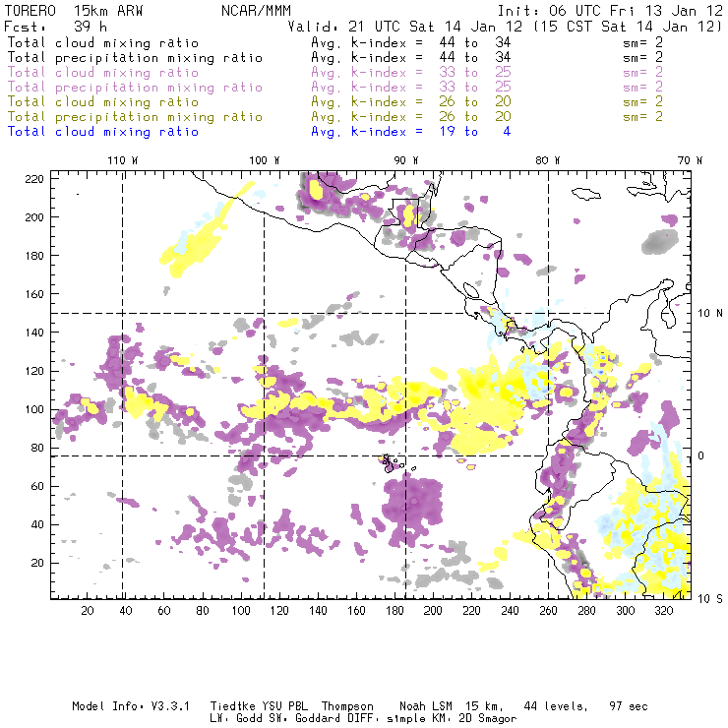This screenshot has width=728, height=728.
Task: Select the "44 levels," footer text
Action: tap(556, 706)
